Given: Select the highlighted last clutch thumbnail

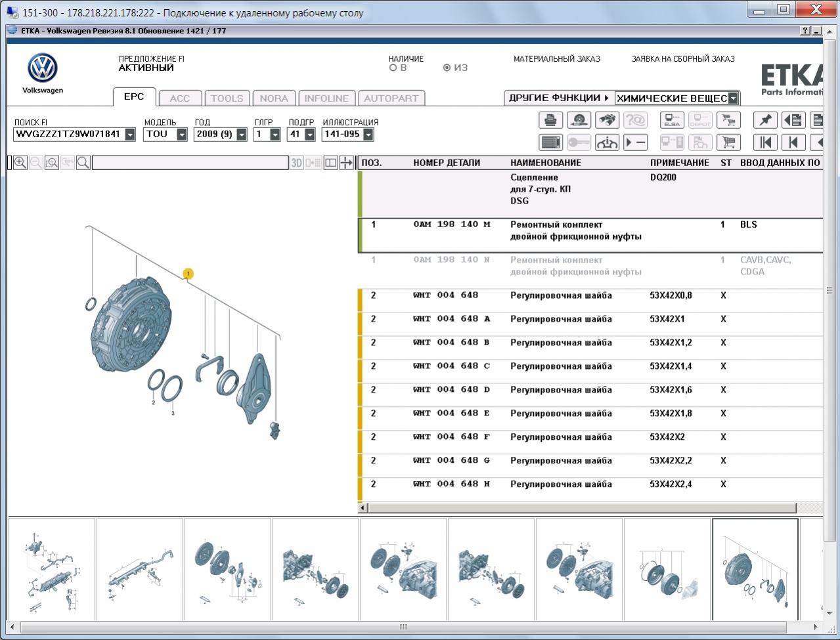Looking at the screenshot, I should (755, 568).
